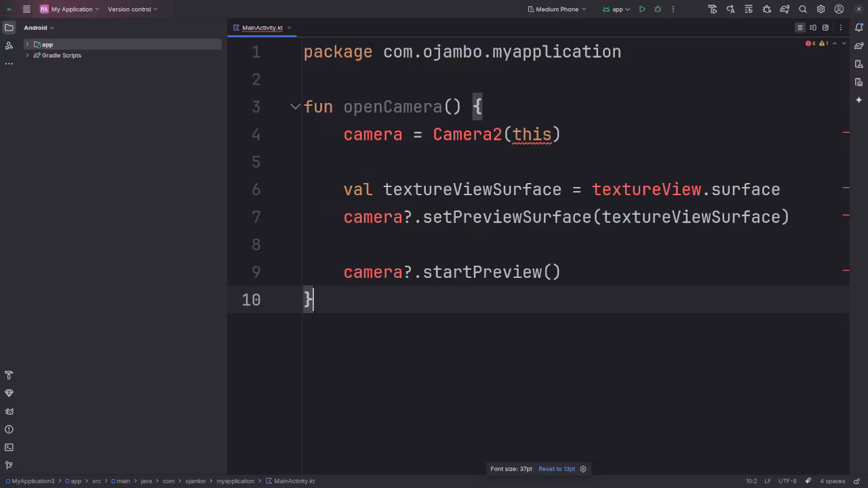The image size is (868, 488).
Task: Click the myapplication breadcrumb
Action: (235, 481)
